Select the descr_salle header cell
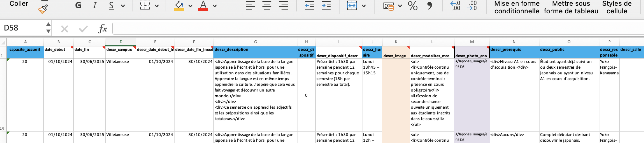The image size is (644, 143). (632, 52)
